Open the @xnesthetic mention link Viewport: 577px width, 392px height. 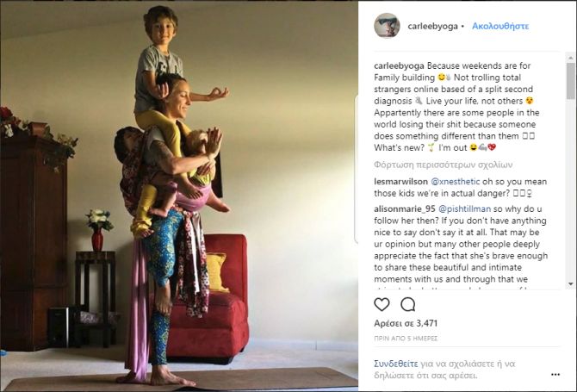point(456,182)
